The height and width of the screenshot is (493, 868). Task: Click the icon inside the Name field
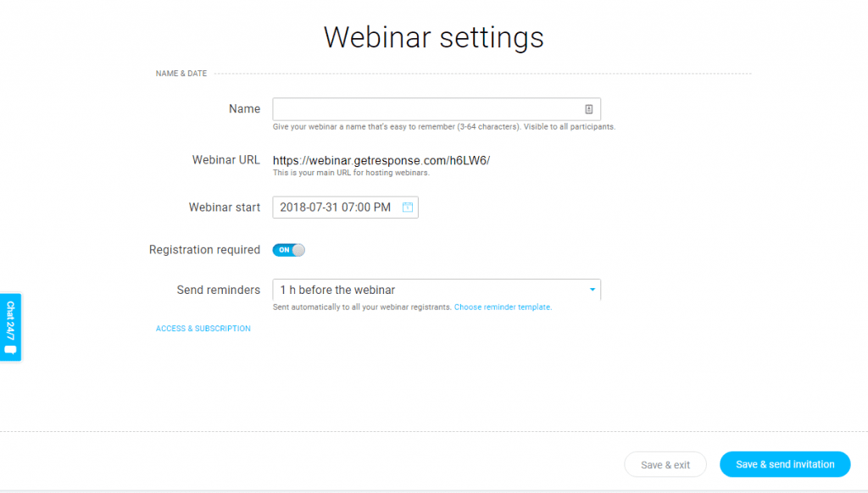tap(588, 109)
